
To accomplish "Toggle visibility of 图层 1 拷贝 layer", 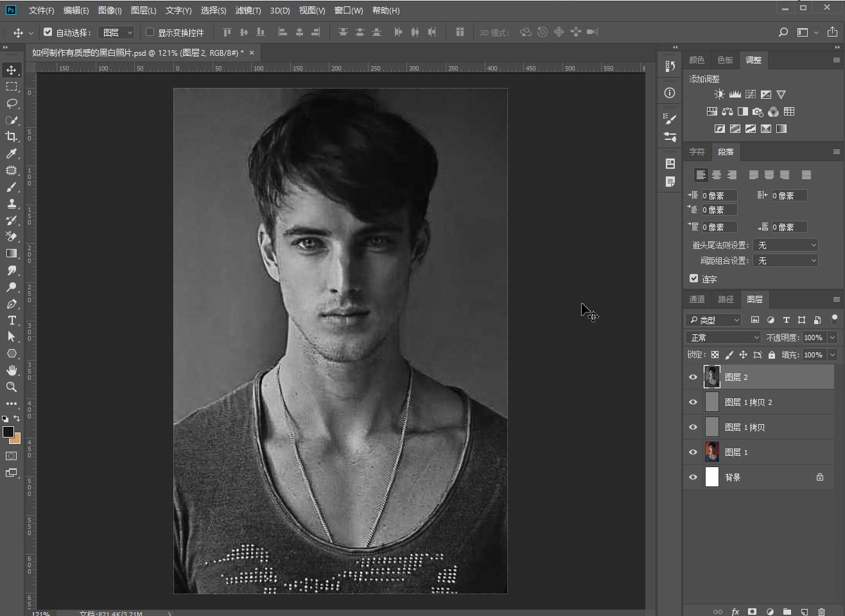I will [693, 427].
